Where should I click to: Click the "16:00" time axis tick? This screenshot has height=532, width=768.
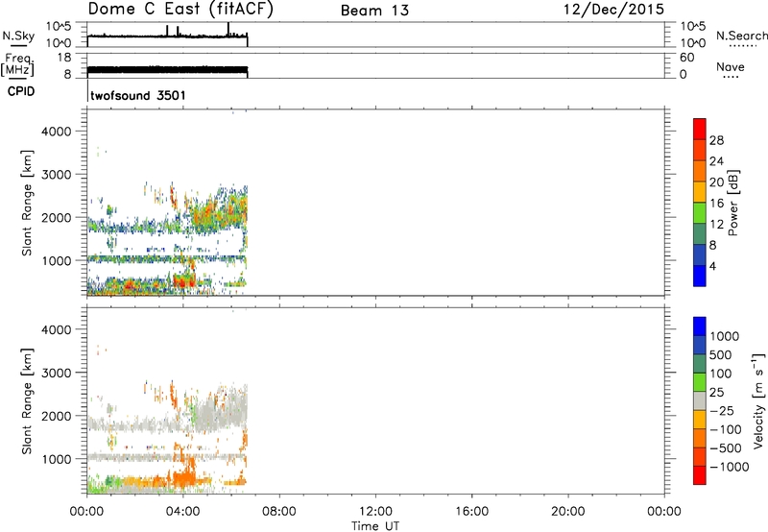(471, 512)
